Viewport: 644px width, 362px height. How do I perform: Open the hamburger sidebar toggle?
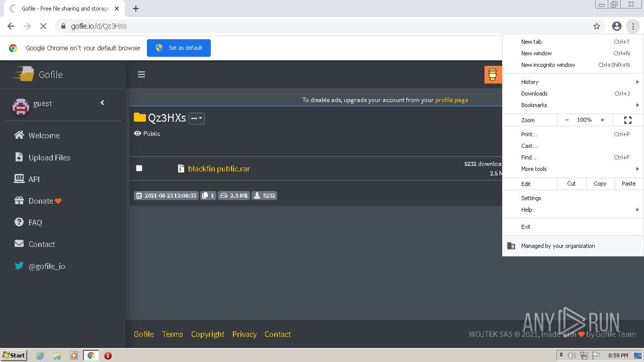pyautogui.click(x=141, y=74)
